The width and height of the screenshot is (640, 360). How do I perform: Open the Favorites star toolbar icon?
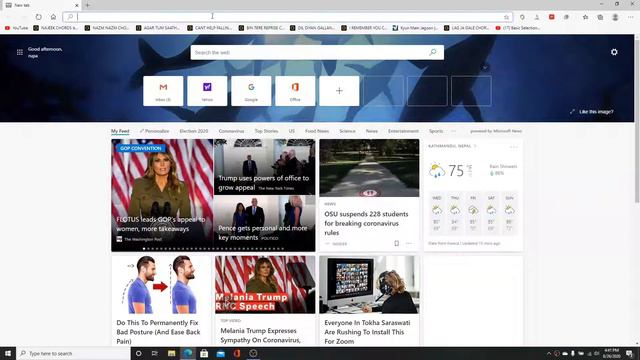coord(585,17)
